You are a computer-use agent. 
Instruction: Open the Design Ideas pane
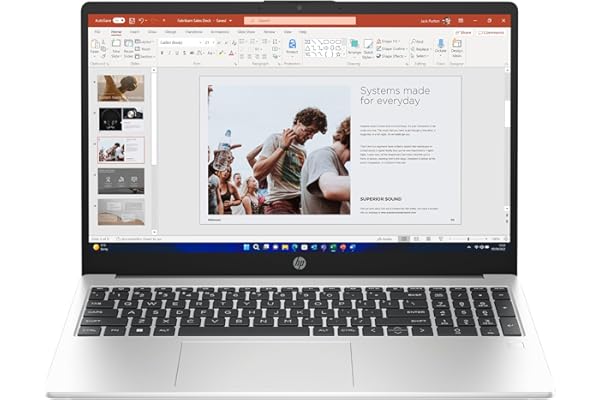coord(457,47)
